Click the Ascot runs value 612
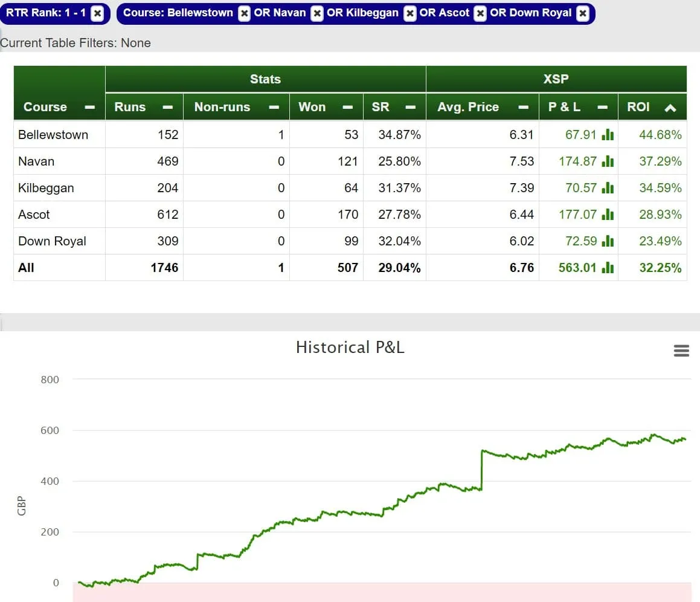This screenshot has height=602, width=700. coord(167,214)
